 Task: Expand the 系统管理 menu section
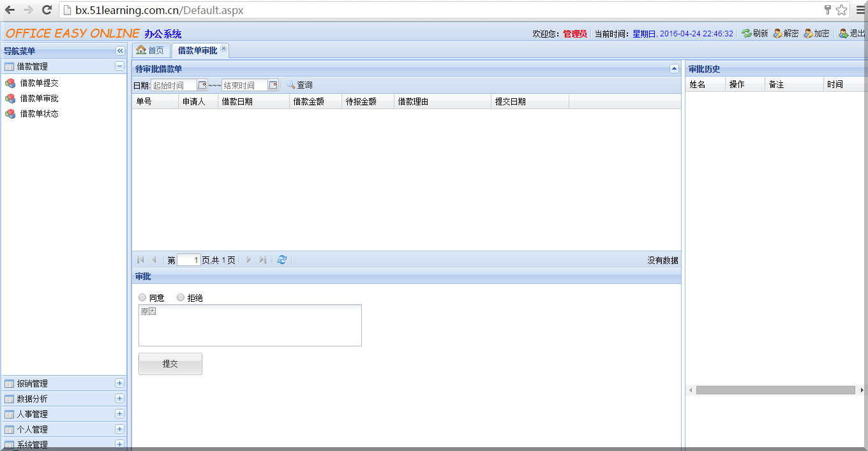pyautogui.click(x=119, y=444)
